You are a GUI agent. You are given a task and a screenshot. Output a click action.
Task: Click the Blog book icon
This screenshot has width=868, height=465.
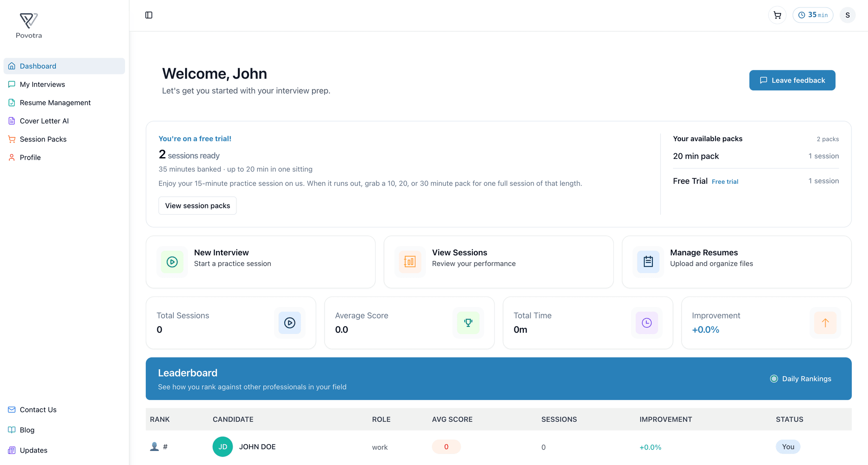pos(12,430)
